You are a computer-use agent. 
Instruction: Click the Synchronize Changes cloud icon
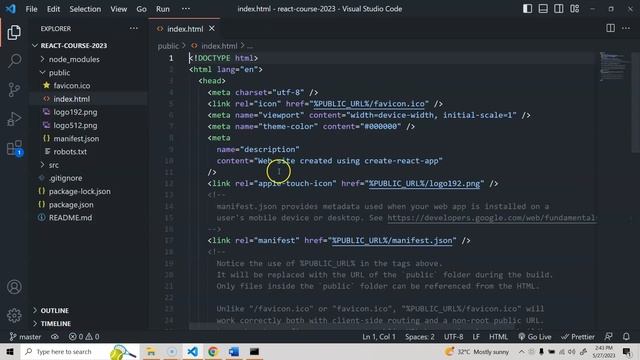[55, 337]
